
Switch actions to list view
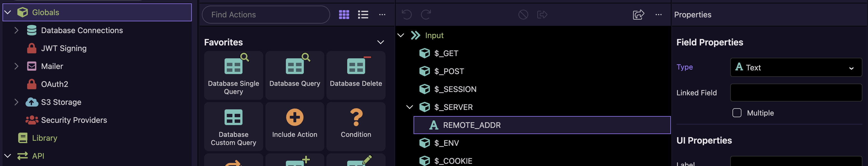point(363,15)
